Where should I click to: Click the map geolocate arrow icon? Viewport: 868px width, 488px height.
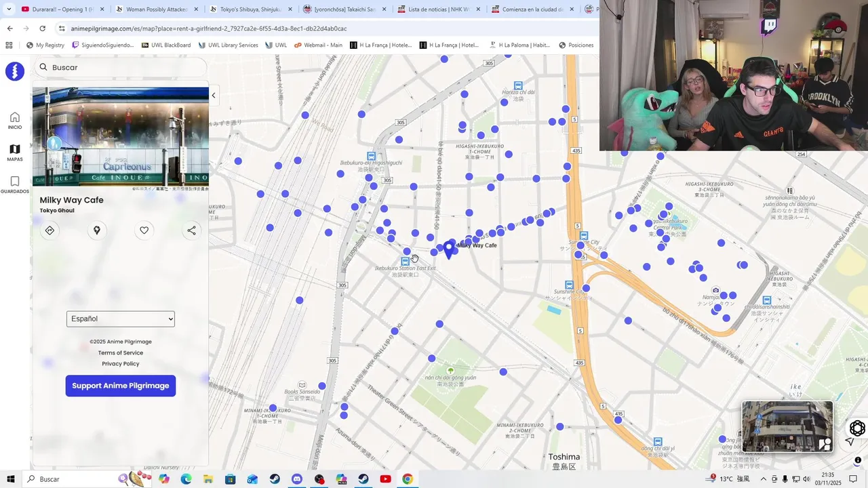[850, 442]
